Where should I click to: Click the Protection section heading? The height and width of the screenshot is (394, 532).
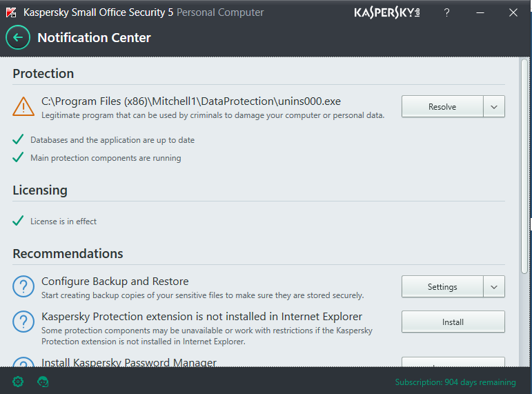click(43, 74)
